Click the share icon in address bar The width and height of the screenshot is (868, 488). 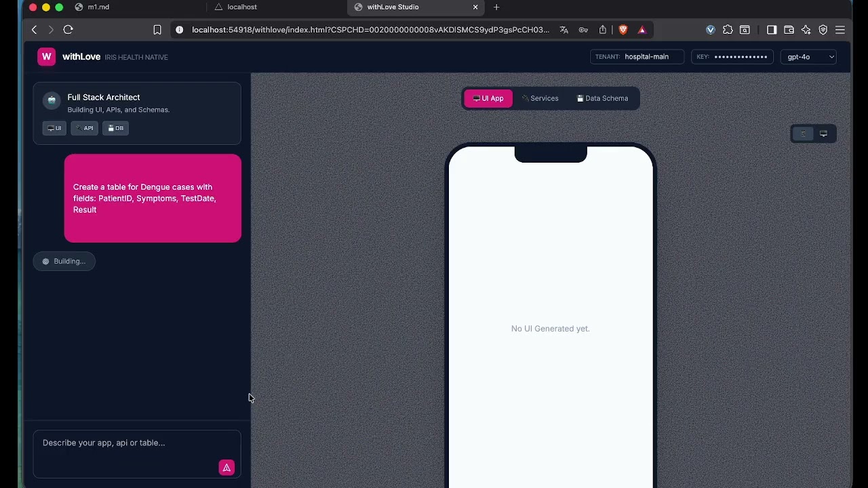click(x=603, y=30)
